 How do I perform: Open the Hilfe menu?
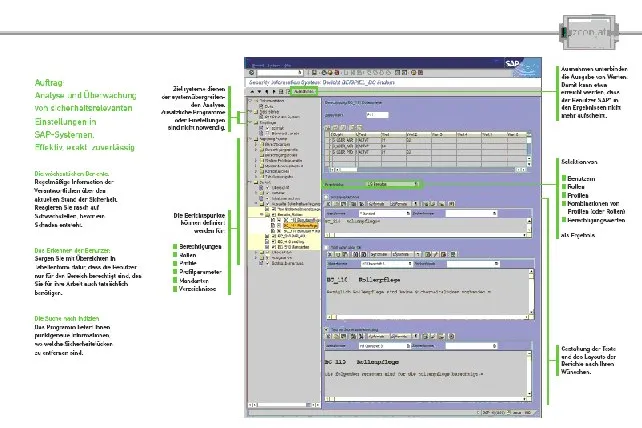coord(287,65)
